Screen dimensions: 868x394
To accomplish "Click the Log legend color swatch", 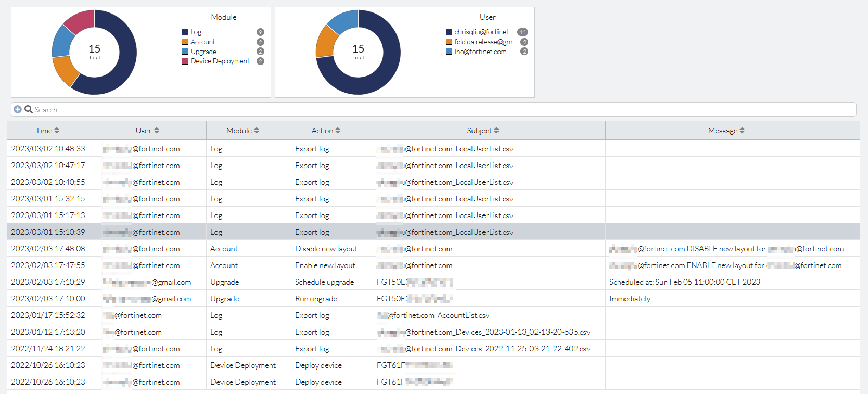I will coord(185,32).
